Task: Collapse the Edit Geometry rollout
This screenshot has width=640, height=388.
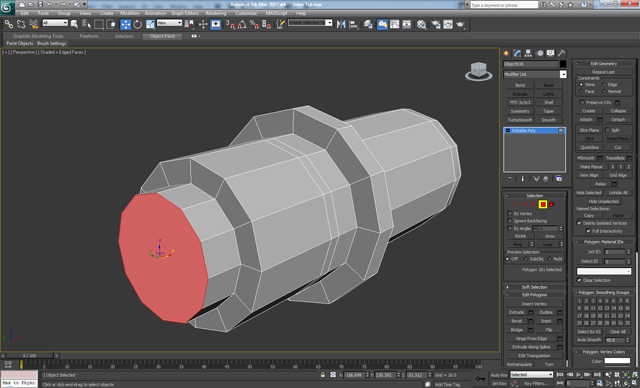Action: pyautogui.click(x=604, y=64)
